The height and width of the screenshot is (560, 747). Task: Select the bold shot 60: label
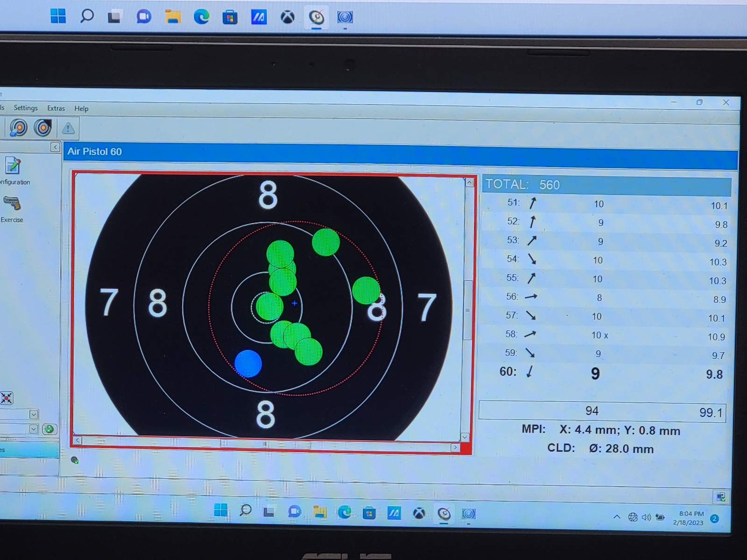tap(508, 371)
